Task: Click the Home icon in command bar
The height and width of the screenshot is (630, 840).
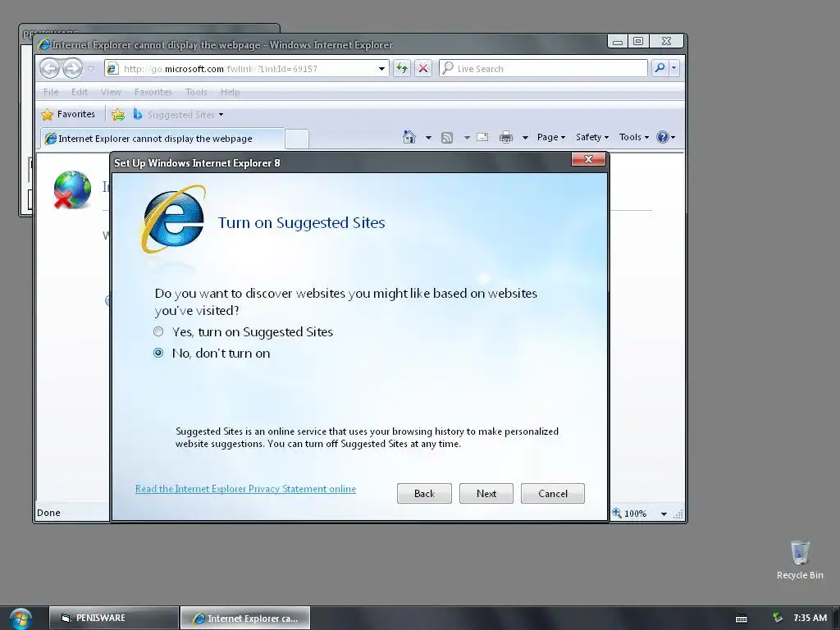Action: click(x=409, y=137)
